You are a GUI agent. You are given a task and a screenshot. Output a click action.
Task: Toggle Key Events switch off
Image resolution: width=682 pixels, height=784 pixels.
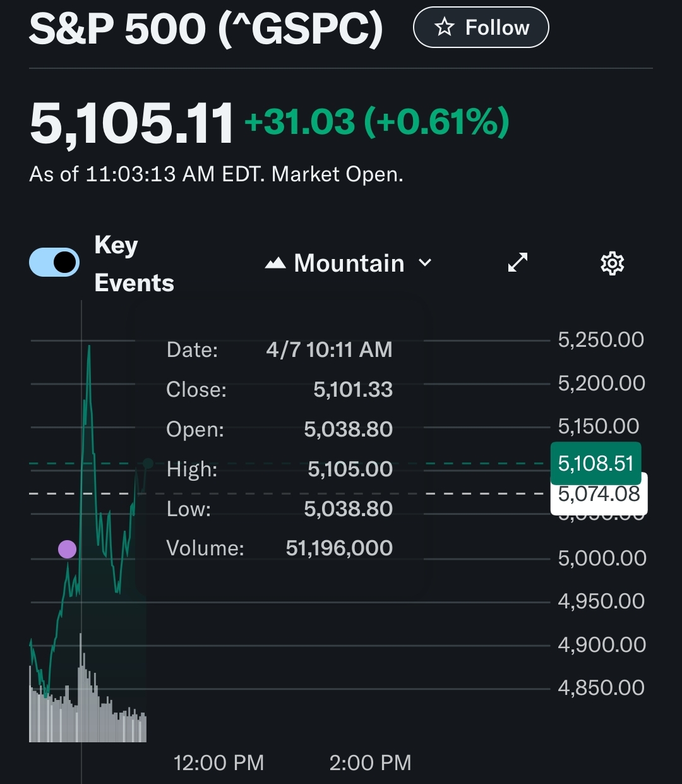click(x=54, y=262)
